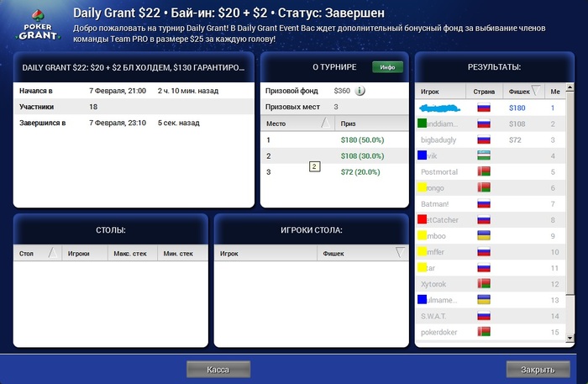This screenshot has width=588, height=384.
Task: Click Russian flag in first place row
Action: coord(484,108)
